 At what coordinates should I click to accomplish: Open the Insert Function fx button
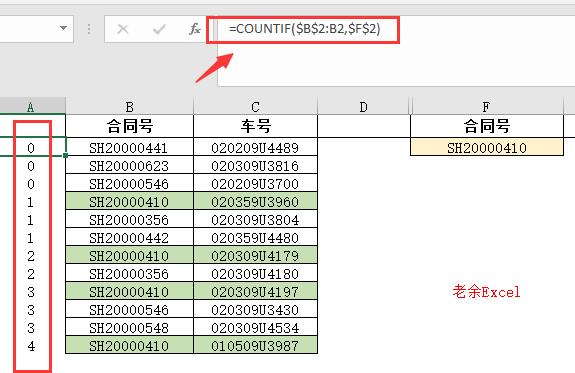pyautogui.click(x=195, y=29)
